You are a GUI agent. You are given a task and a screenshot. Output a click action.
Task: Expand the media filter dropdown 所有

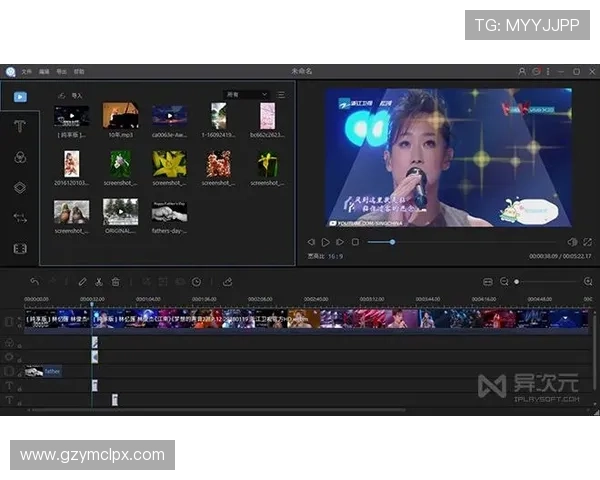point(246,95)
